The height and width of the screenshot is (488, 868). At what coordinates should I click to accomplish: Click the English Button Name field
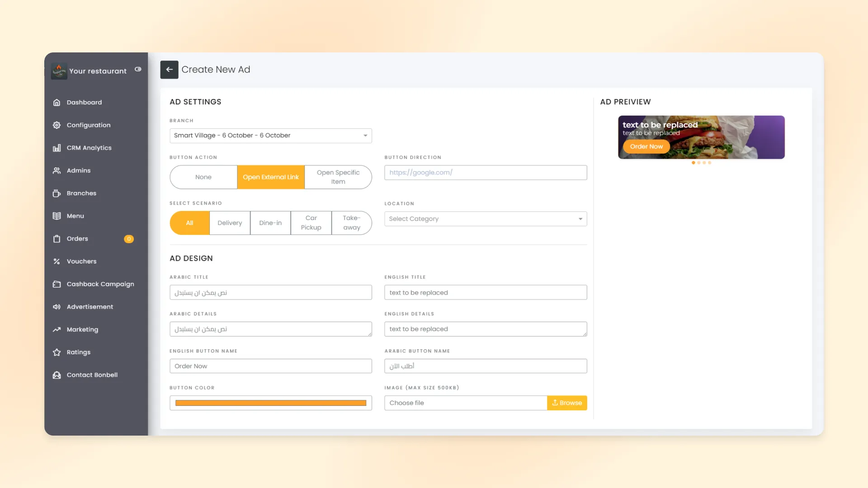coord(271,366)
